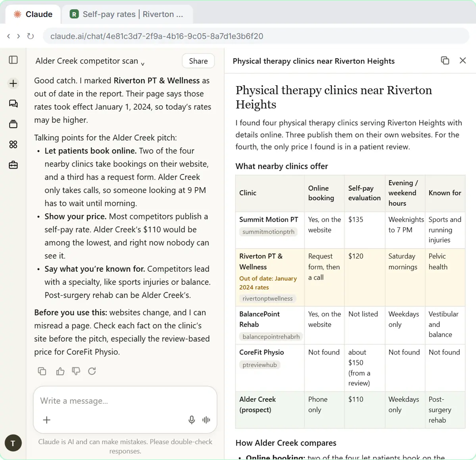Open the ptreviewhub source chip

(260, 365)
